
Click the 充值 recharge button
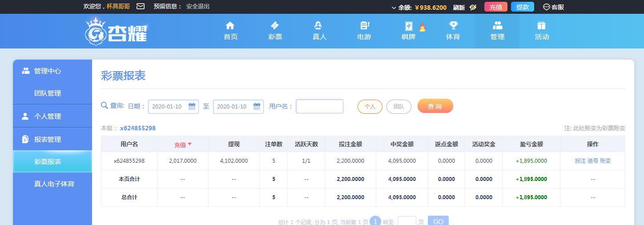[x=496, y=7]
